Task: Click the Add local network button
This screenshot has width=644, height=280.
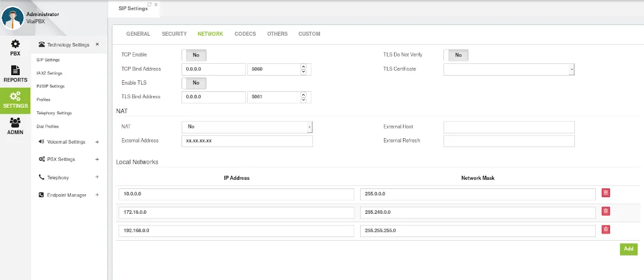Action: pyautogui.click(x=629, y=249)
